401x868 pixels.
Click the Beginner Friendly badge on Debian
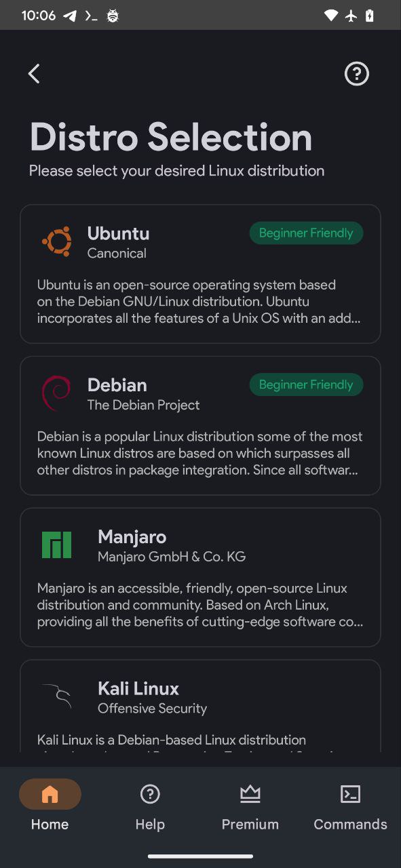[306, 384]
